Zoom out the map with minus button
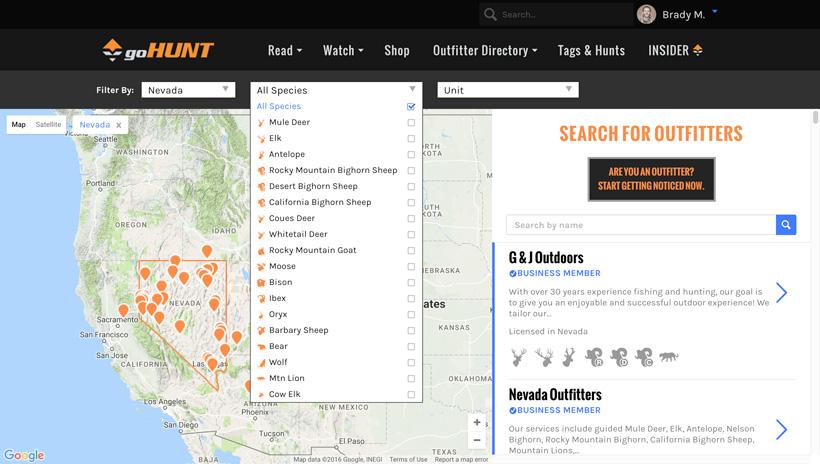 [477, 440]
